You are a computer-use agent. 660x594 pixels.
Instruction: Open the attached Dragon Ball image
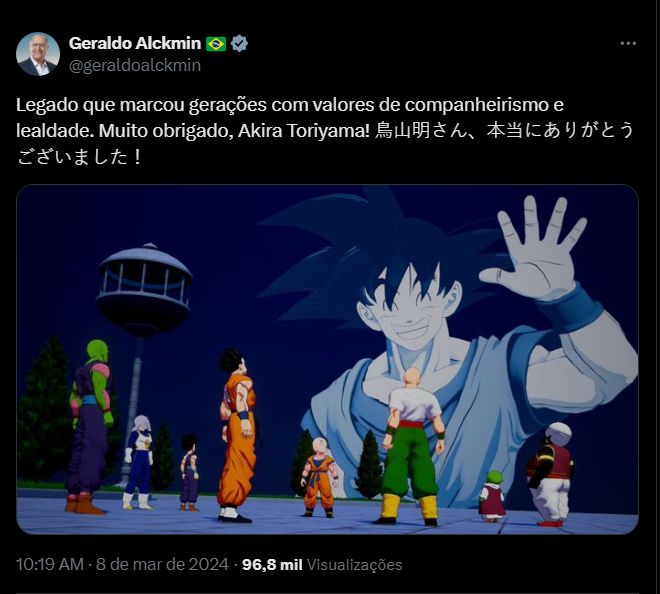(x=327, y=360)
